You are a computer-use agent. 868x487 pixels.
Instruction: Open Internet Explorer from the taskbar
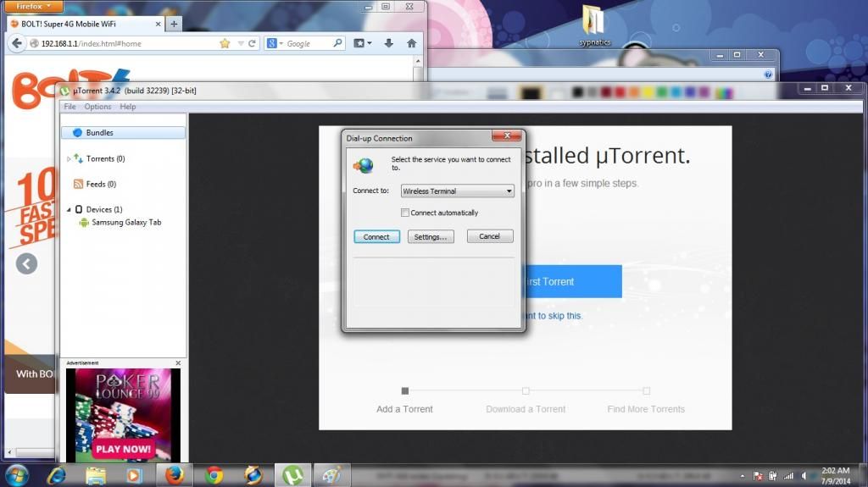coord(57,475)
